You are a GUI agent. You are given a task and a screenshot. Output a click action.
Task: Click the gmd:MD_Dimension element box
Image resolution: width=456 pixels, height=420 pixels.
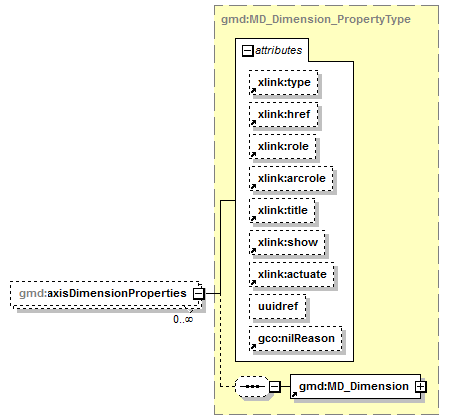pyautogui.click(x=355, y=386)
